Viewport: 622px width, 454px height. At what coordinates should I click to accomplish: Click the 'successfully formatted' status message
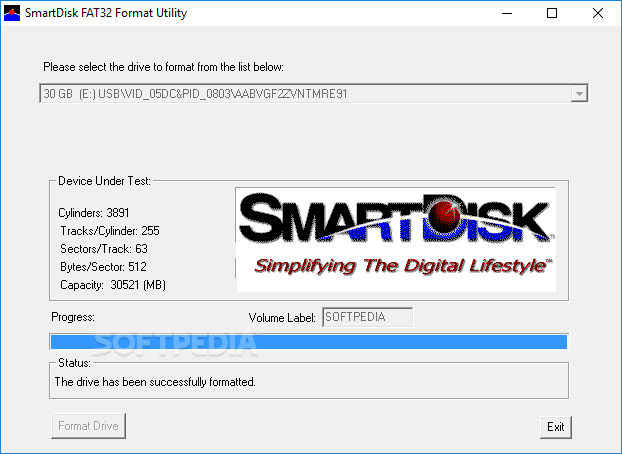click(x=155, y=382)
